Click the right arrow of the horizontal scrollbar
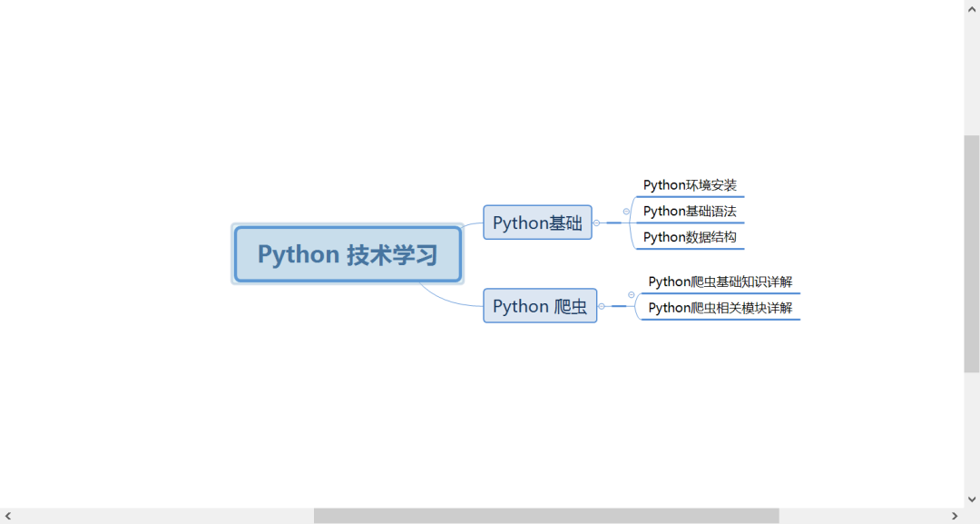The height and width of the screenshot is (524, 980). pyautogui.click(x=955, y=515)
